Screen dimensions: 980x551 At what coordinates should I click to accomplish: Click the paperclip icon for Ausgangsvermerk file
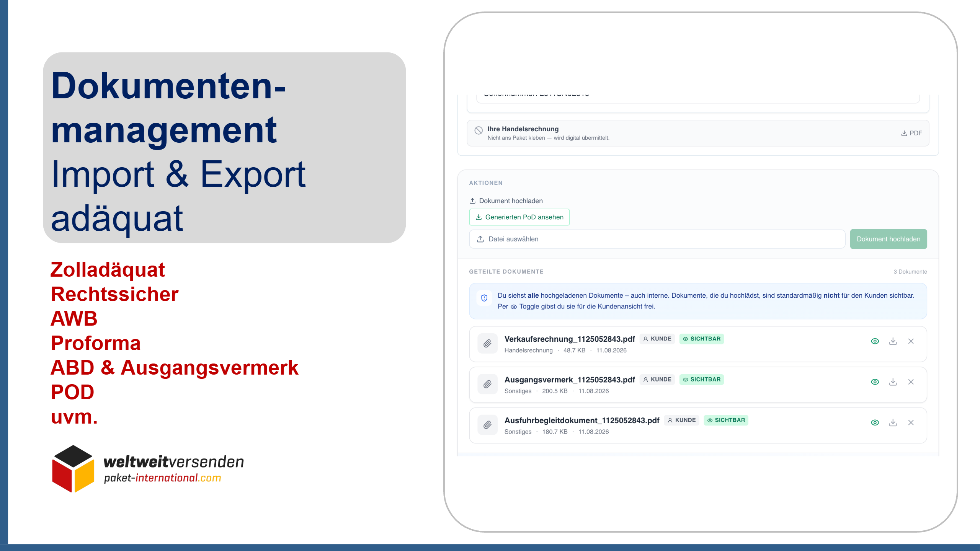click(487, 384)
